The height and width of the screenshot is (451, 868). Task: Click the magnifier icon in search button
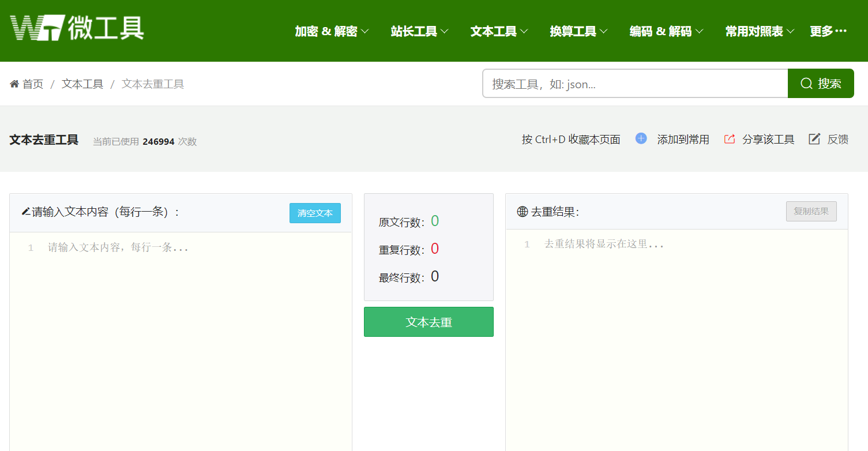coord(806,84)
